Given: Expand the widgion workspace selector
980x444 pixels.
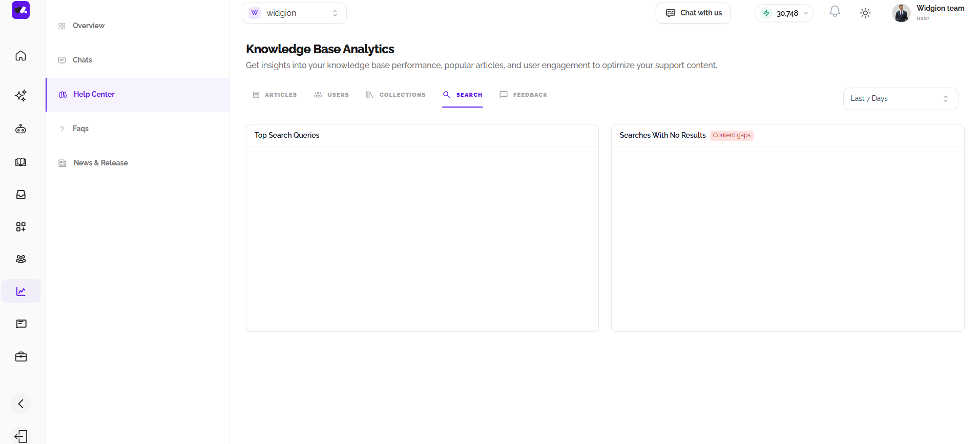Looking at the screenshot, I should point(294,13).
